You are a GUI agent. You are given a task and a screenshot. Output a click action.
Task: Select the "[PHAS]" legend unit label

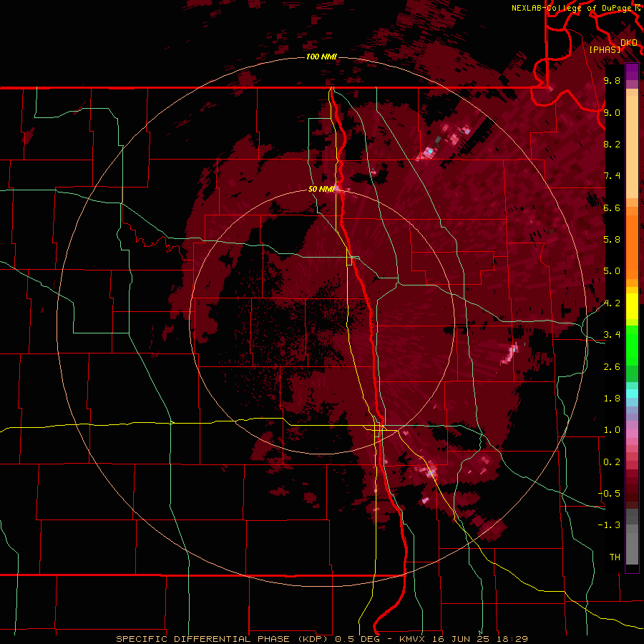tap(605, 49)
